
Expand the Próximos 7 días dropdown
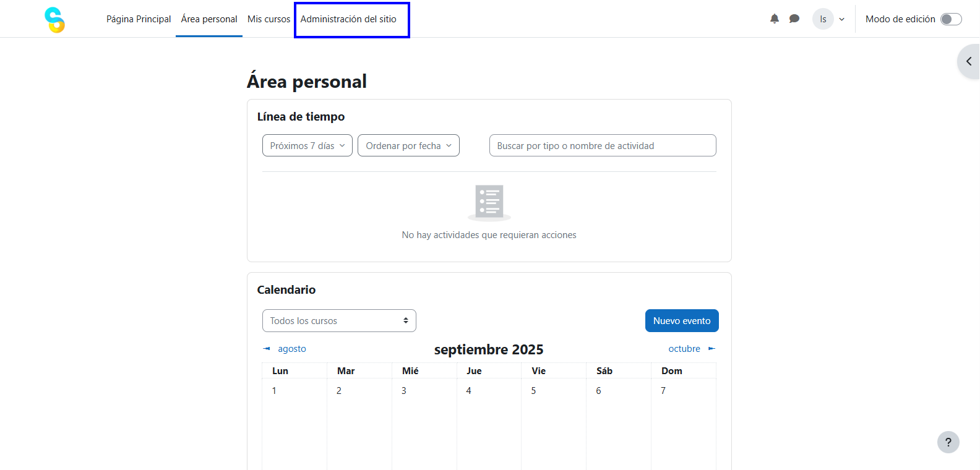click(x=307, y=146)
